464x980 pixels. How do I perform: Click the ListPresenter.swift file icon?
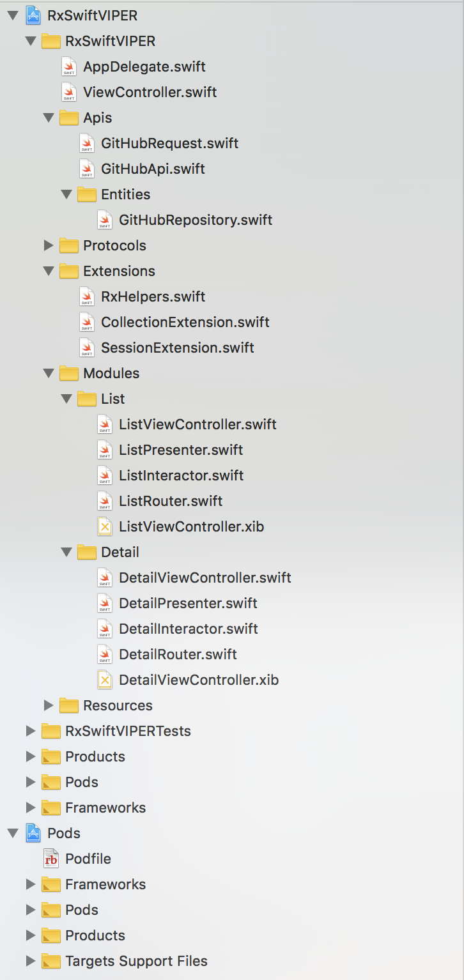[105, 450]
